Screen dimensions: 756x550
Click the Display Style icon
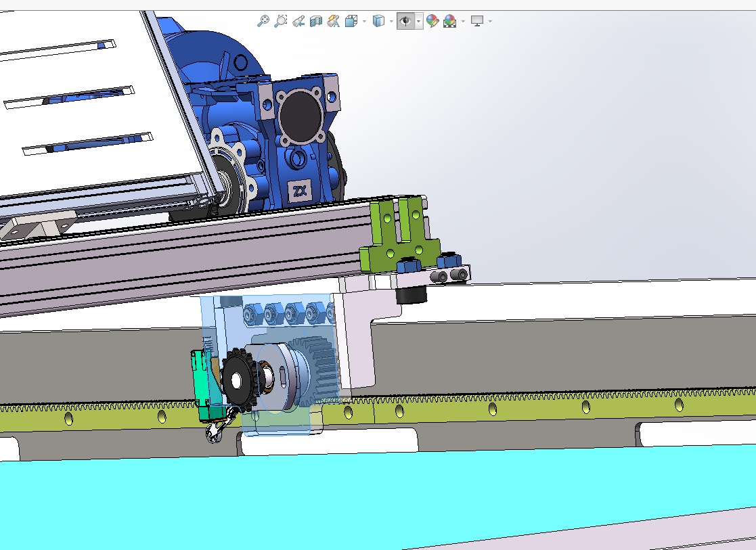(378, 21)
